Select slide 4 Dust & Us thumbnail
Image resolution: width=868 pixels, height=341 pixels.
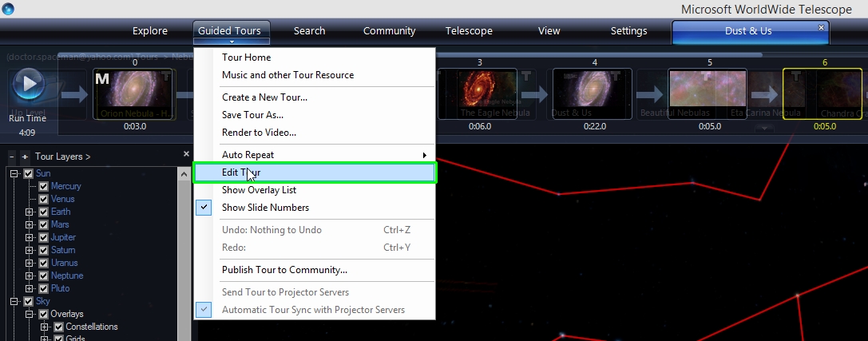(x=593, y=93)
